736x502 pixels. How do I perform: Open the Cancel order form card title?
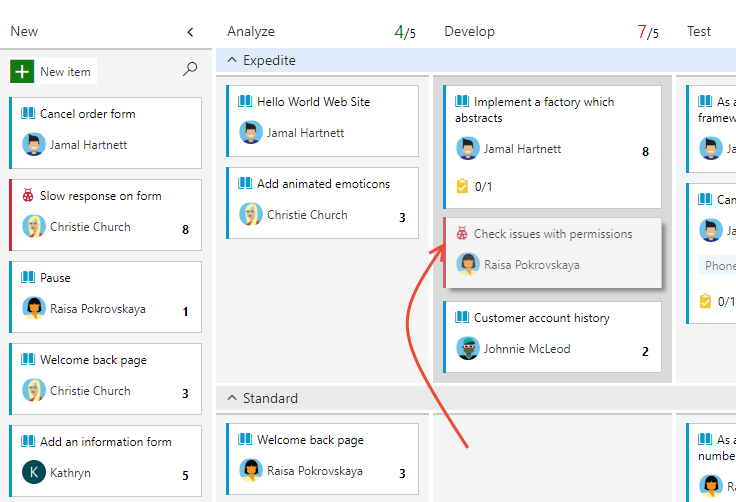(x=87, y=114)
